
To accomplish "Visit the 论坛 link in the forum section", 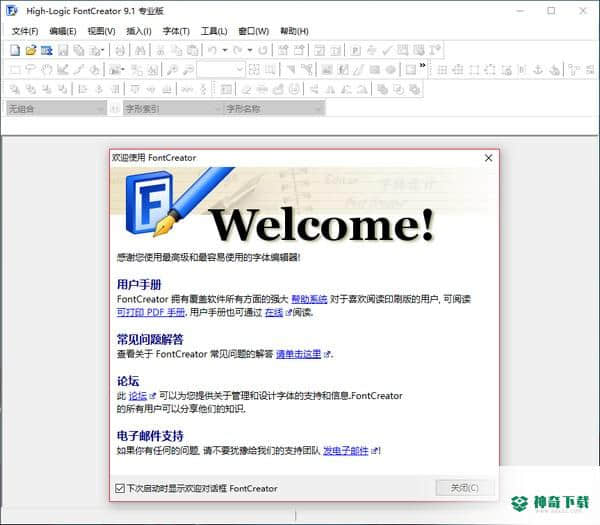I will 138,396.
